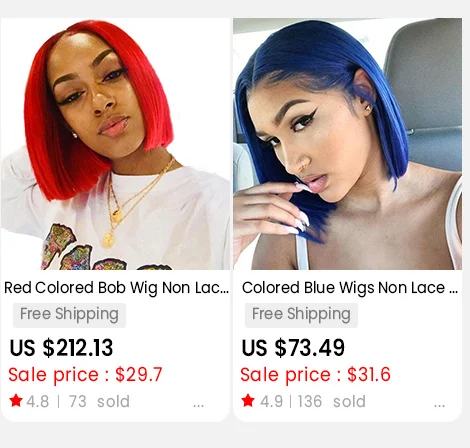Click the 4.8 rating number
The height and width of the screenshot is (448, 470).
click(38, 401)
